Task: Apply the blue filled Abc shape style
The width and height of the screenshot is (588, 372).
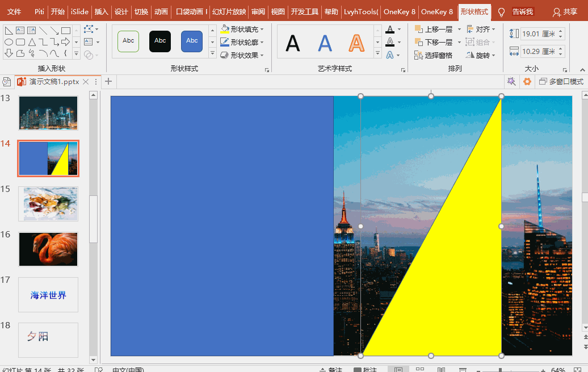Action: tap(192, 41)
